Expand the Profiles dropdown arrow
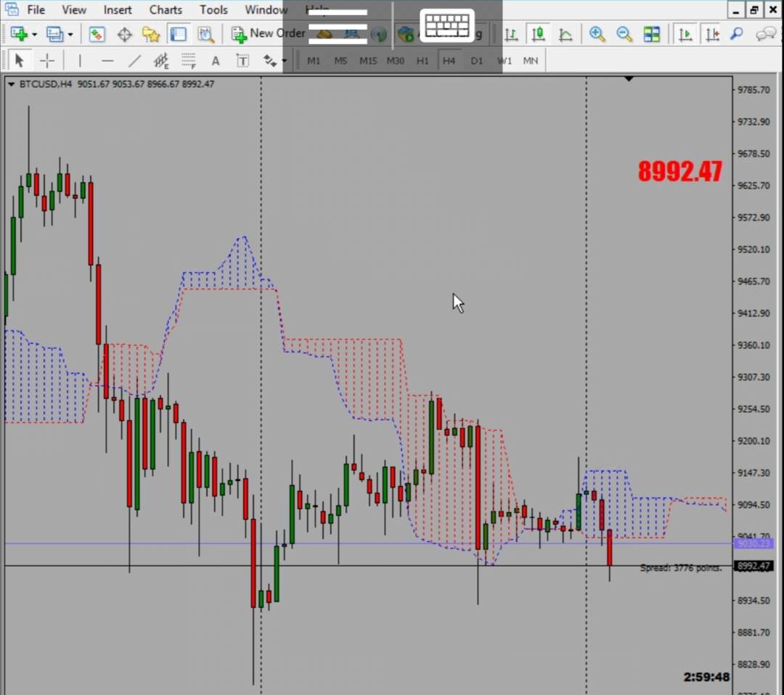Image resolution: width=784 pixels, height=695 pixels. coord(70,35)
